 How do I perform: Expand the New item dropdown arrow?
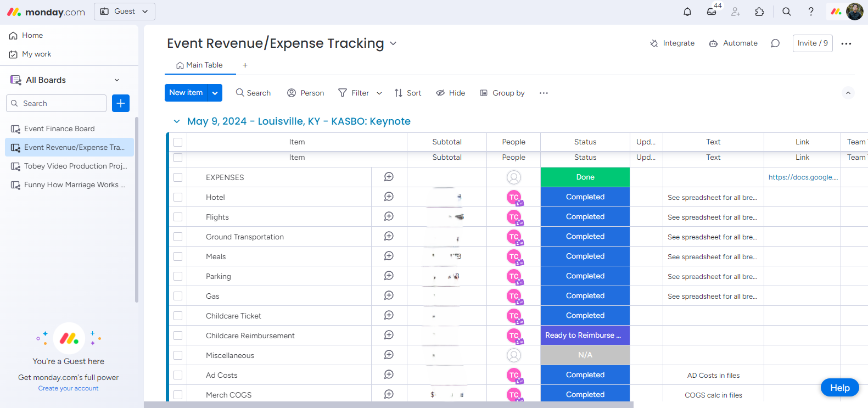point(215,93)
